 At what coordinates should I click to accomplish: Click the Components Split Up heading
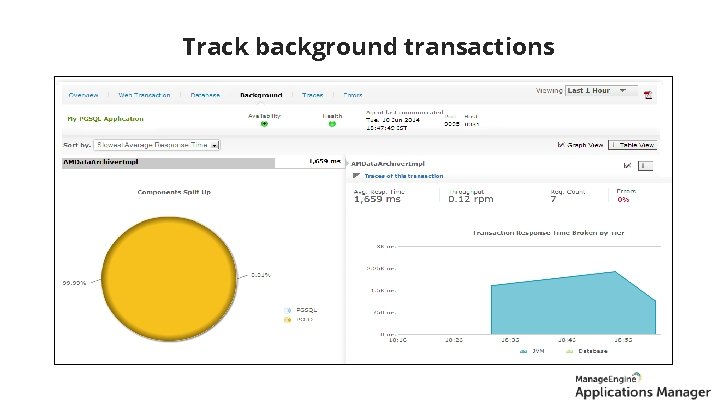[x=174, y=192]
